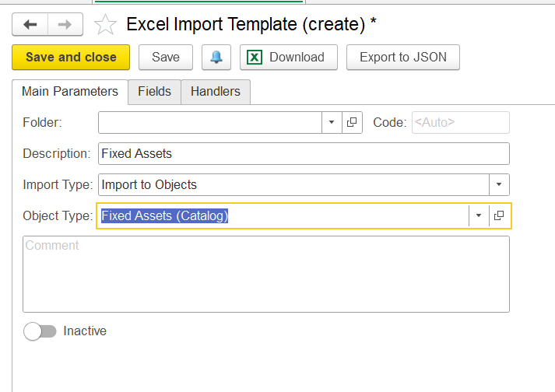Click the Excel icon on Download button
555x392 pixels.
255,57
